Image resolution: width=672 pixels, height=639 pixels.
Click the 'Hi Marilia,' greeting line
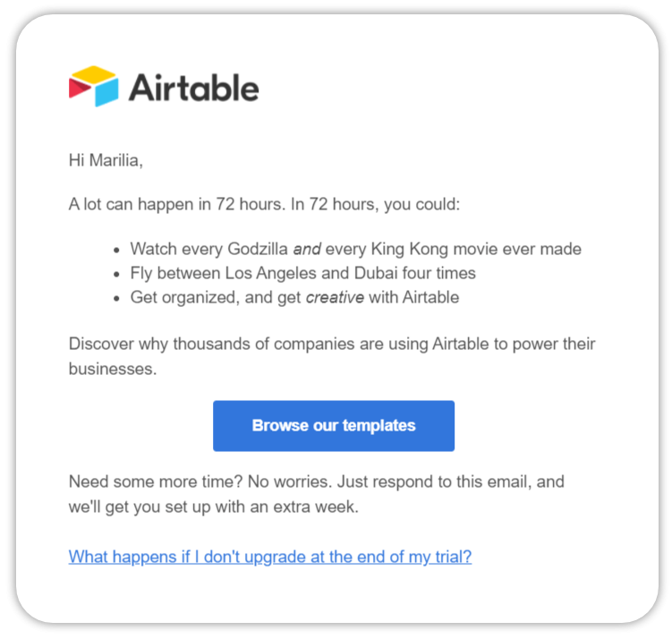click(x=106, y=161)
